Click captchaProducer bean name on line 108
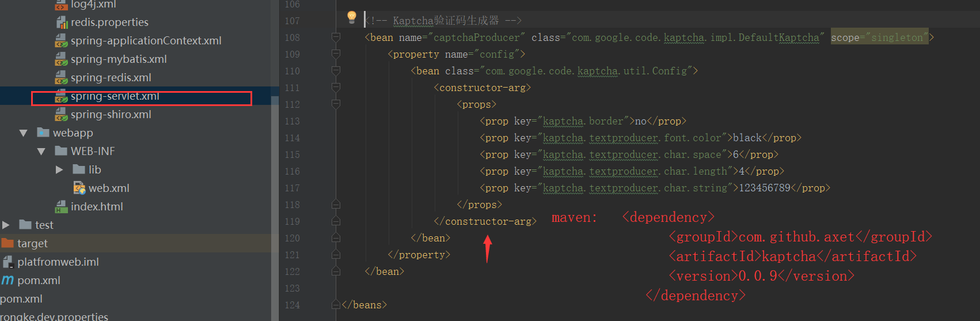The width and height of the screenshot is (980, 321). click(479, 37)
